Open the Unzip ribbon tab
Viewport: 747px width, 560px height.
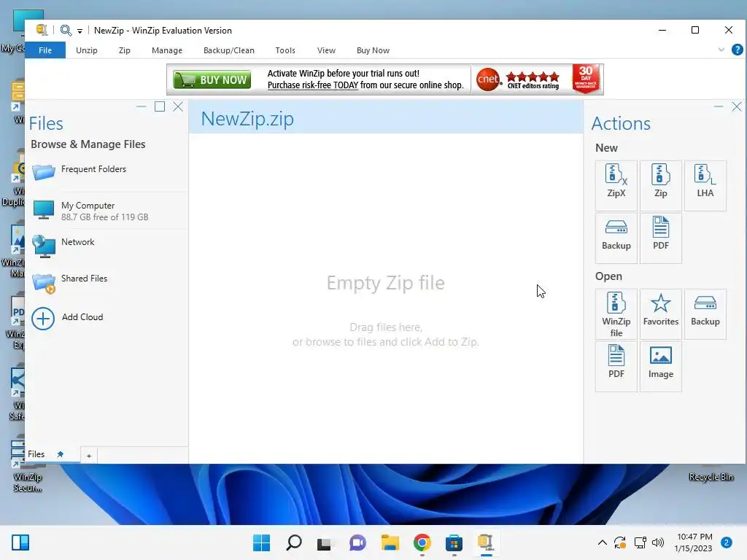(x=87, y=50)
